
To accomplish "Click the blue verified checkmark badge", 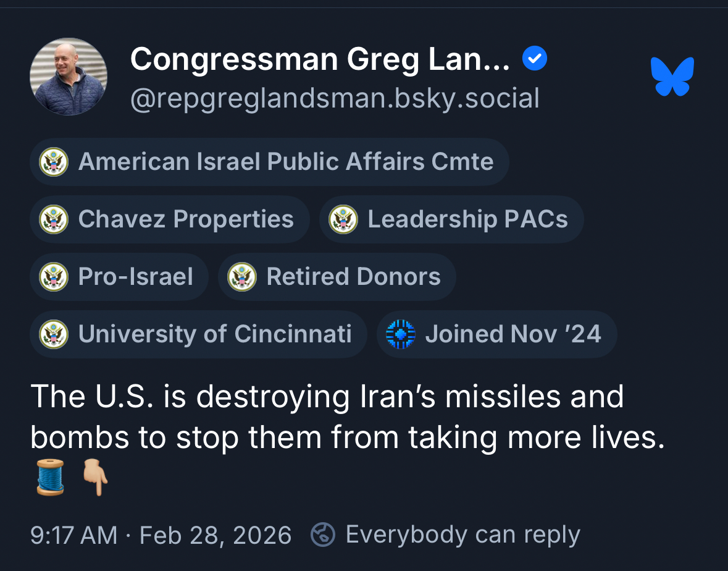I will [534, 59].
